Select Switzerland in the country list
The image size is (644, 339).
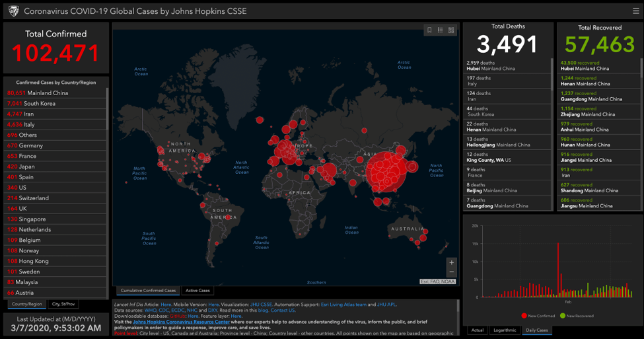(55, 198)
